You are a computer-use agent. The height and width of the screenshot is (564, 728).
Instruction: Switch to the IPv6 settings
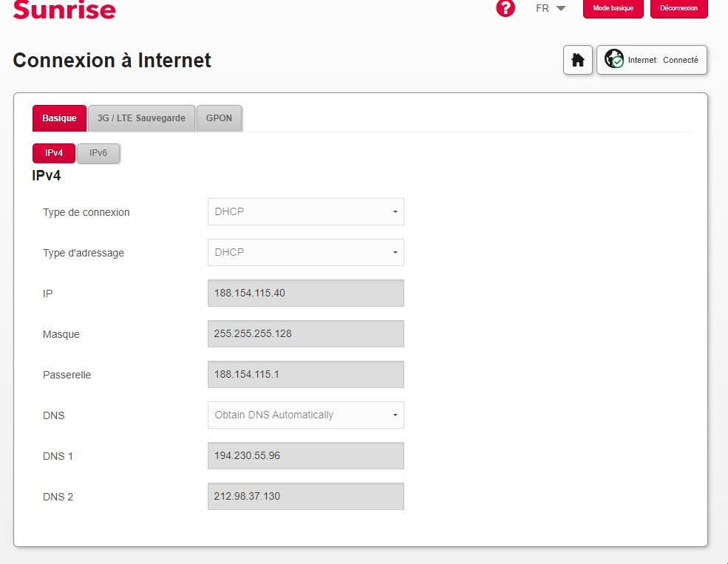click(98, 153)
